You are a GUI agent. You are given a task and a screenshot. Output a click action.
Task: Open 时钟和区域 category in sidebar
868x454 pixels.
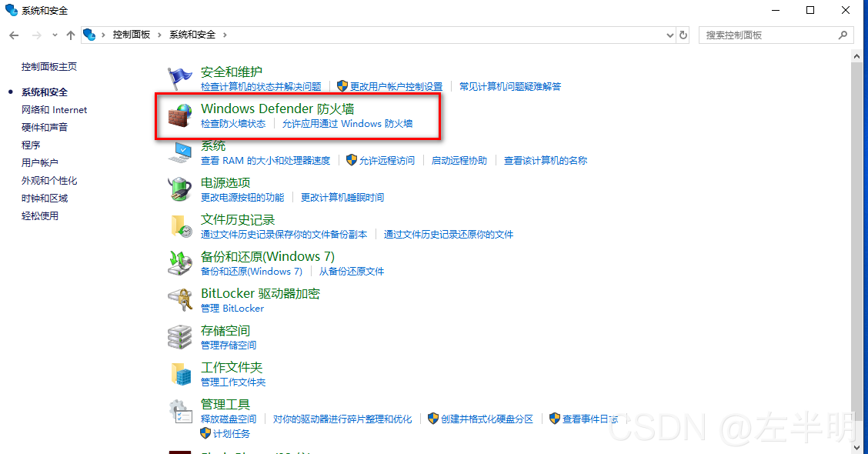point(45,199)
